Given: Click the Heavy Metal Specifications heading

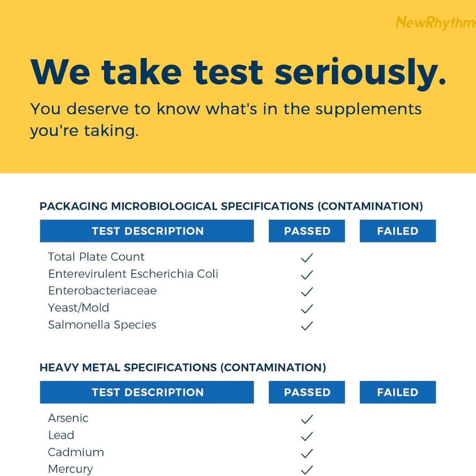Looking at the screenshot, I should pyautogui.click(x=182, y=368).
